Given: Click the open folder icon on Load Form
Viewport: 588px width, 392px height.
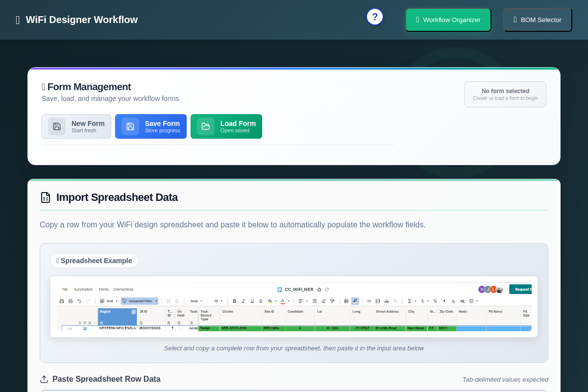Looking at the screenshot, I should [206, 126].
